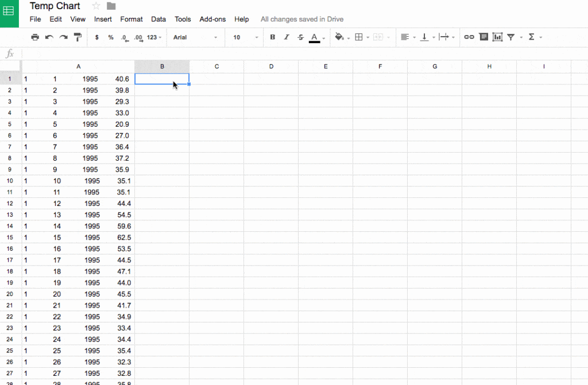Toggle strikethrough formatting
The height and width of the screenshot is (385, 588).
[x=300, y=37]
